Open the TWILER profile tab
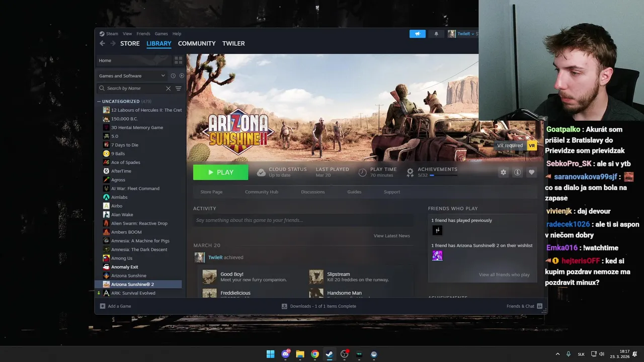 tap(233, 44)
